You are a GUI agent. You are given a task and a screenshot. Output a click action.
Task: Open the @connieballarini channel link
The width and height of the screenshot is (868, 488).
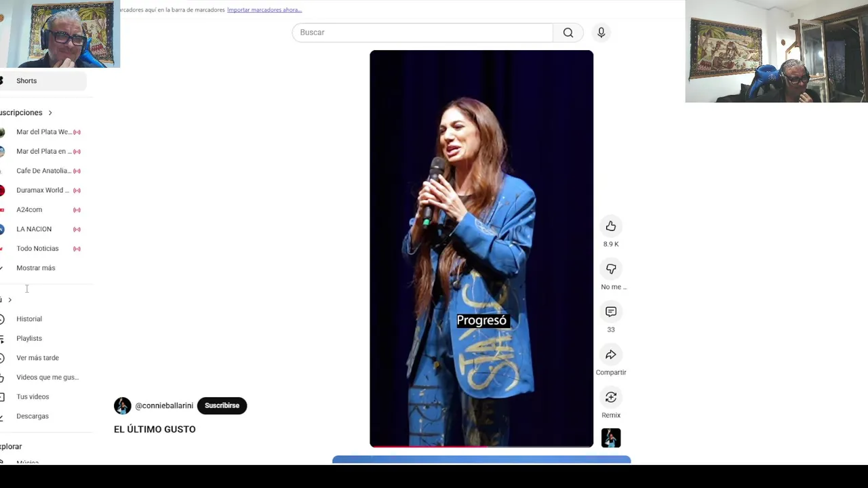pyautogui.click(x=164, y=405)
